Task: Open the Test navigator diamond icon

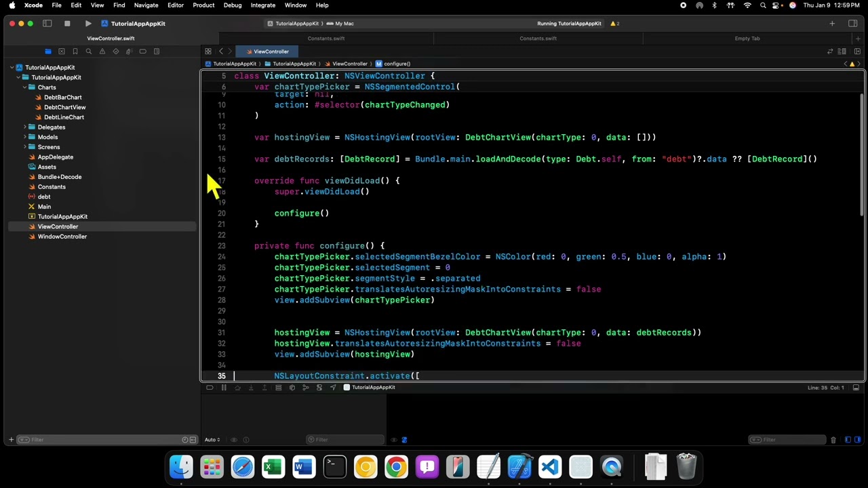Action: click(116, 52)
